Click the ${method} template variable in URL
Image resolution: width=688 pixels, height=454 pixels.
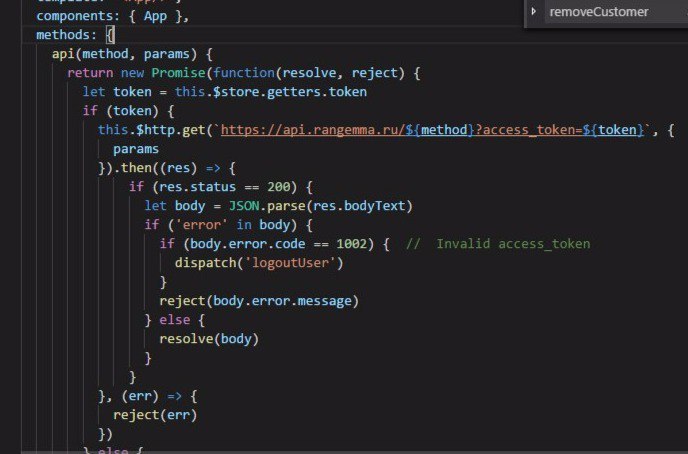[x=440, y=130]
